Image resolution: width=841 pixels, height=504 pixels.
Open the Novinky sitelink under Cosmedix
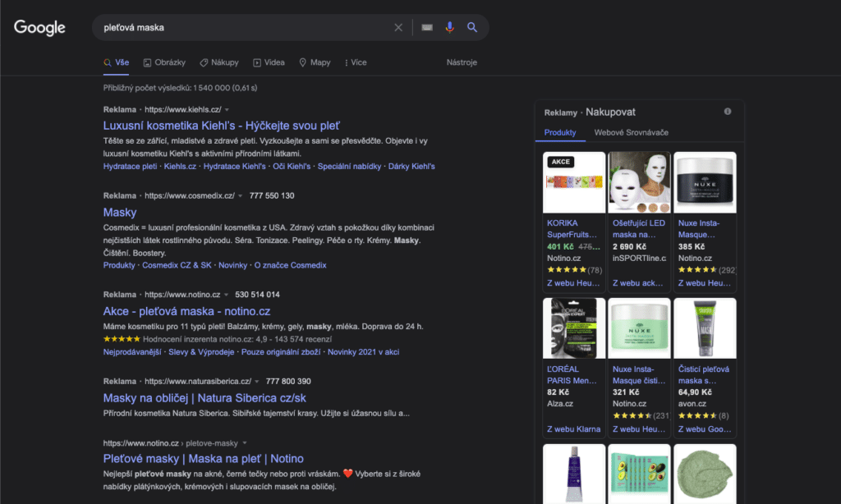pyautogui.click(x=232, y=265)
